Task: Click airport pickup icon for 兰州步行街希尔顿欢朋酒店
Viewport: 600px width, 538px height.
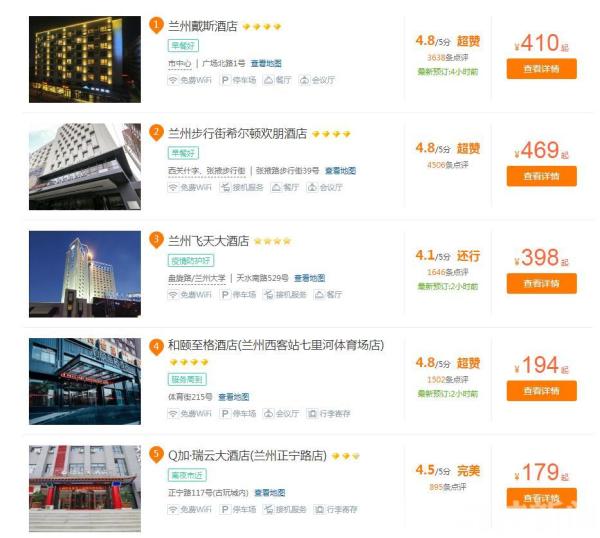Action: pyautogui.click(x=226, y=186)
